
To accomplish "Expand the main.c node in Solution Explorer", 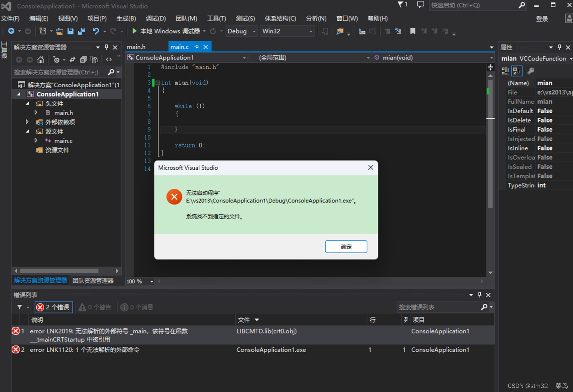I will [36, 141].
